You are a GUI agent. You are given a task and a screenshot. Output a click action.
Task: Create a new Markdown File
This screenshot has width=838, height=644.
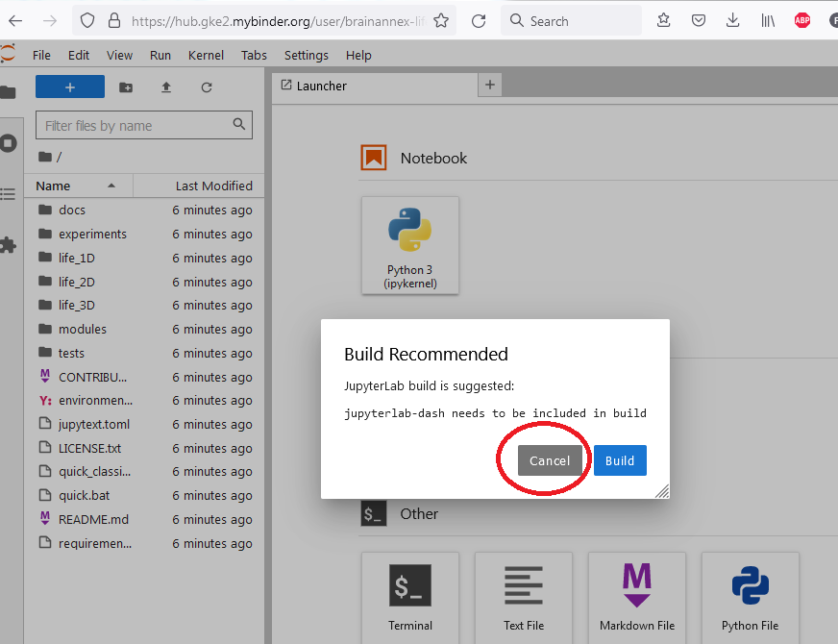coord(636,599)
